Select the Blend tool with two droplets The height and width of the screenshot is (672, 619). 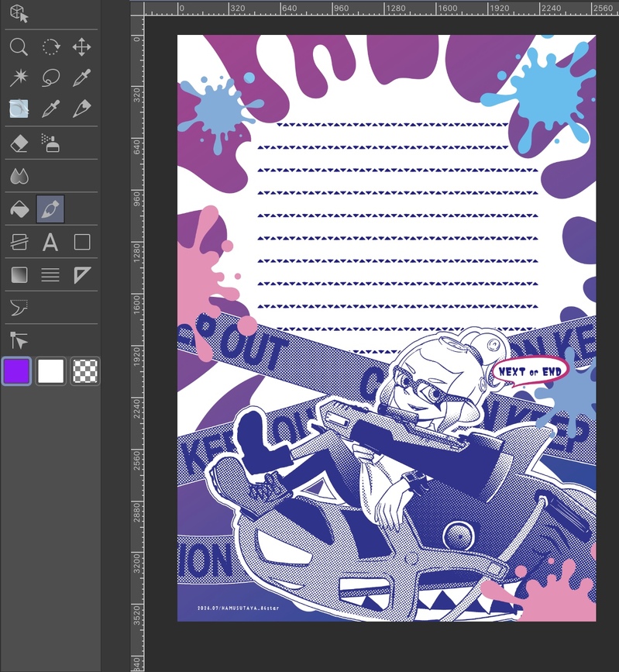point(19,176)
